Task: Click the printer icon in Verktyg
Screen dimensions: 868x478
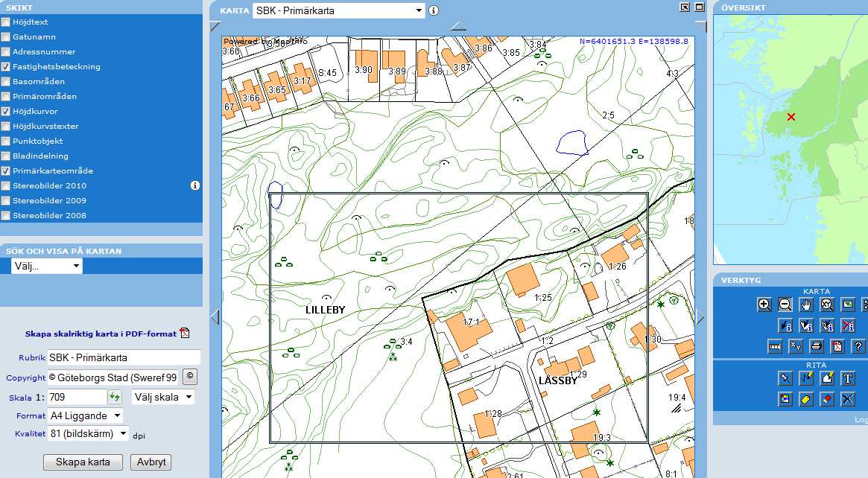Action: [x=817, y=346]
